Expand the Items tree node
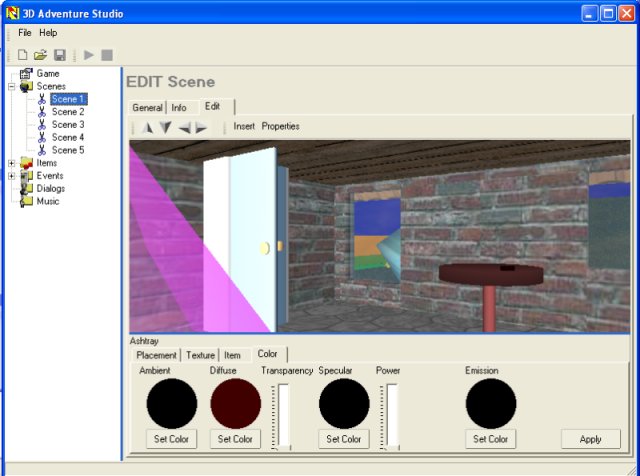Viewport: 640px width, 476px height. pos(11,163)
